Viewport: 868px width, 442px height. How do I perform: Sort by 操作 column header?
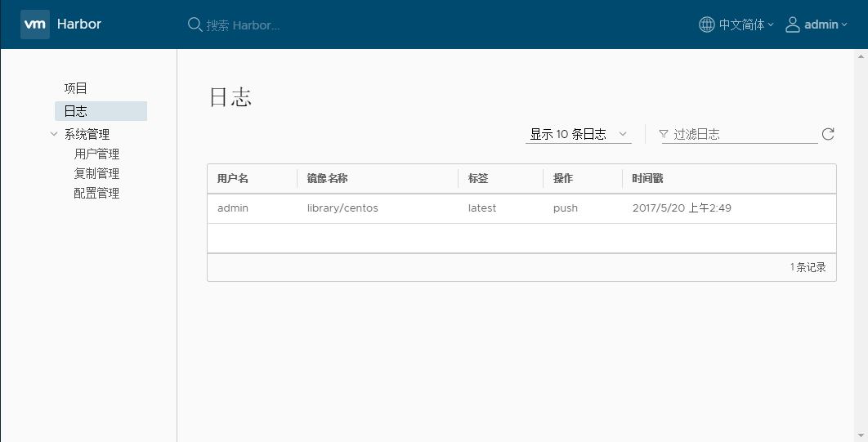pos(563,179)
